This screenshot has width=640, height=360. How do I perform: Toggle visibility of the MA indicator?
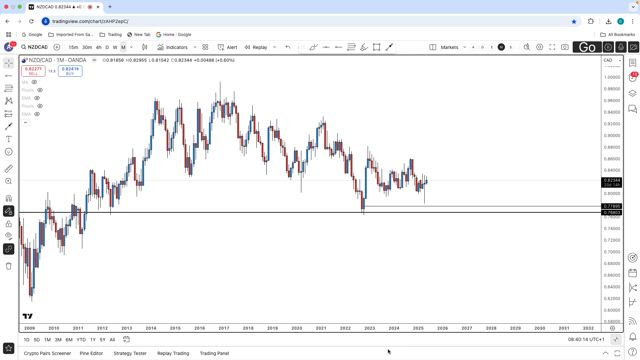(34, 82)
